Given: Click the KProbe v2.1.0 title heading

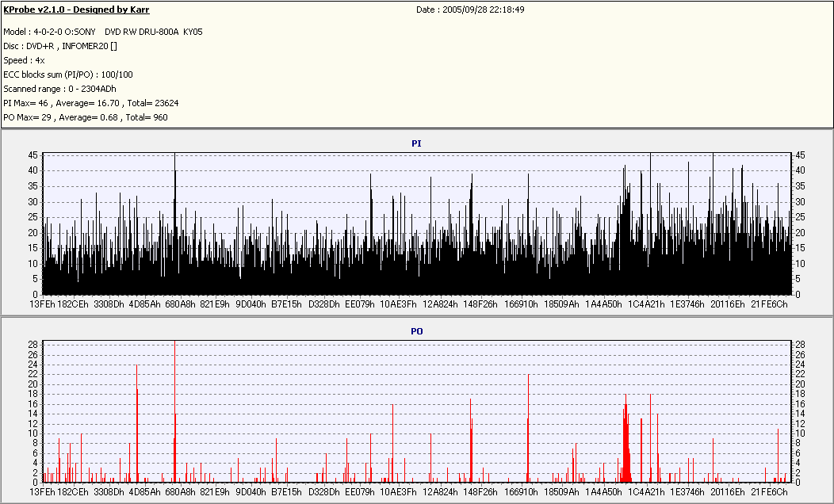Looking at the screenshot, I should tap(76, 10).
